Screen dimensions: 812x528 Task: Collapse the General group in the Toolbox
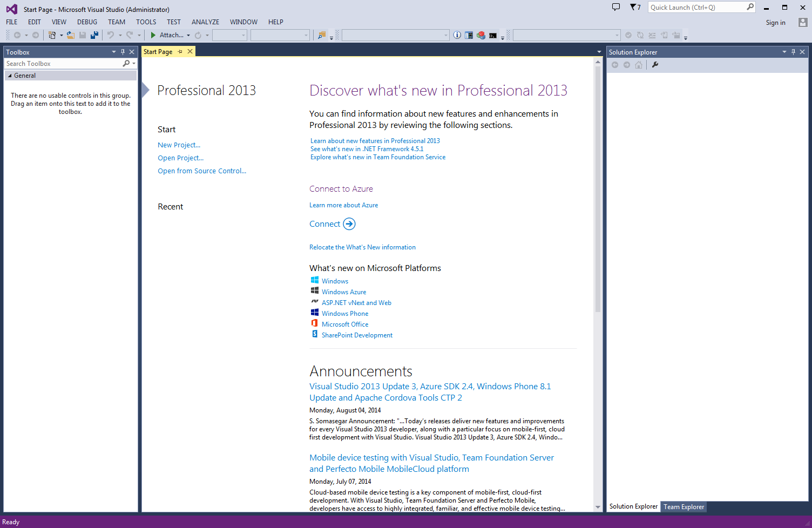pos(10,76)
